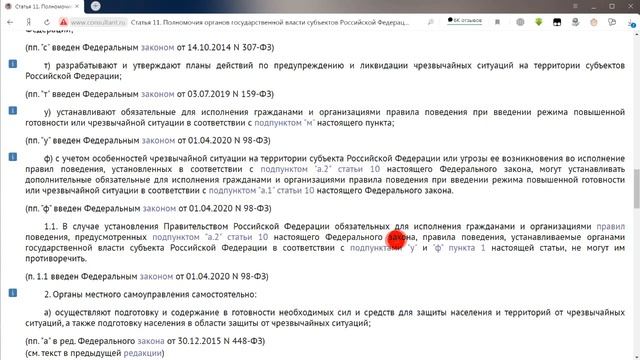
Task: Click the bookmark icon beside reviews
Action: tap(497, 22)
